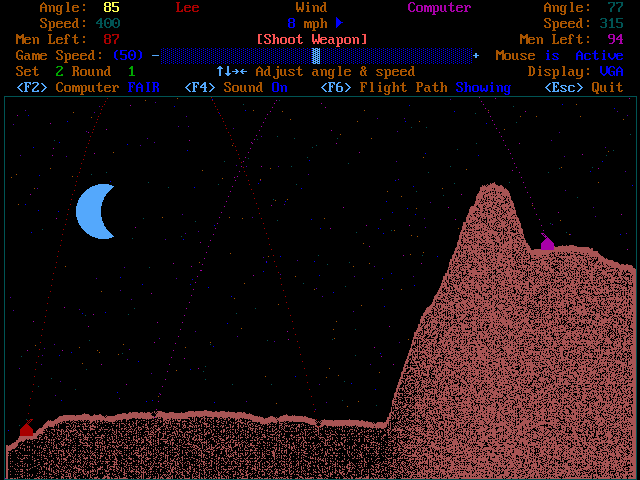Click the mountain peak summit
640x480 pixels.
(x=494, y=185)
